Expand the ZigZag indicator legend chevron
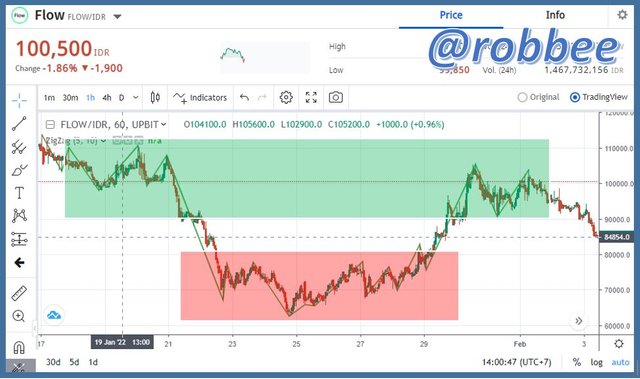 [104, 141]
